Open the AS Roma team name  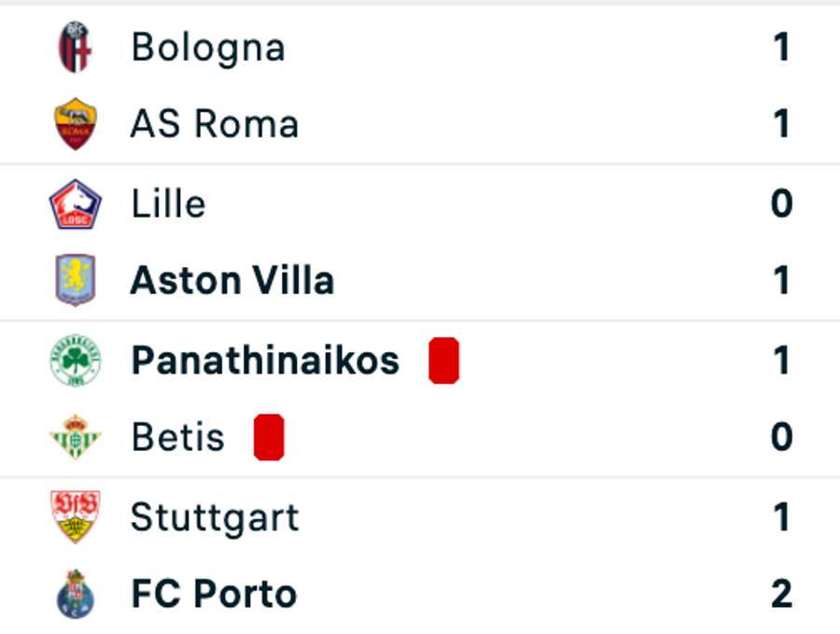coord(214,124)
